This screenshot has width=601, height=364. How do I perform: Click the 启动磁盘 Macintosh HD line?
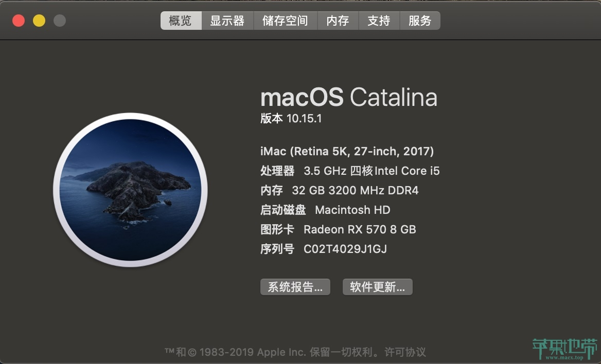(x=325, y=210)
